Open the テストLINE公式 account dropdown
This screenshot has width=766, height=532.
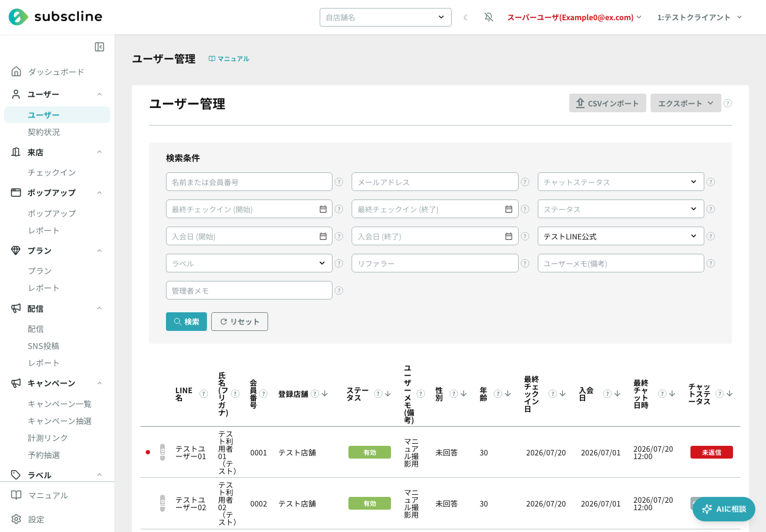pyautogui.click(x=621, y=236)
